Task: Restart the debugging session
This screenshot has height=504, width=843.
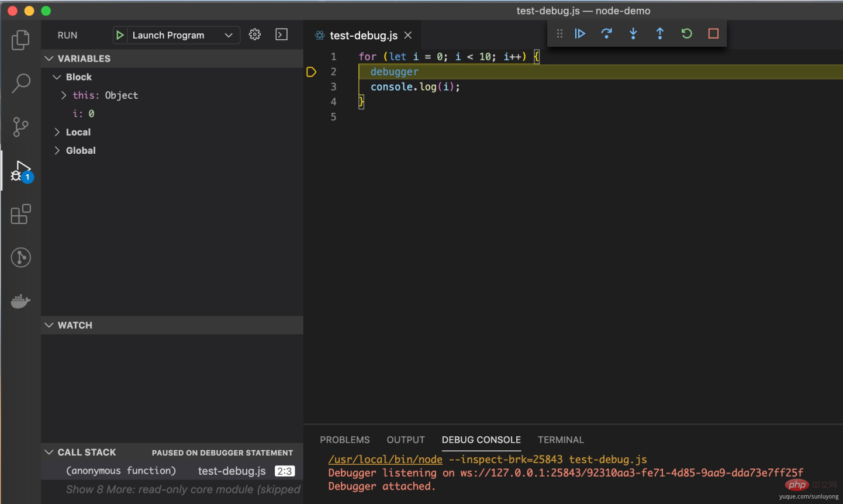Action: [686, 34]
